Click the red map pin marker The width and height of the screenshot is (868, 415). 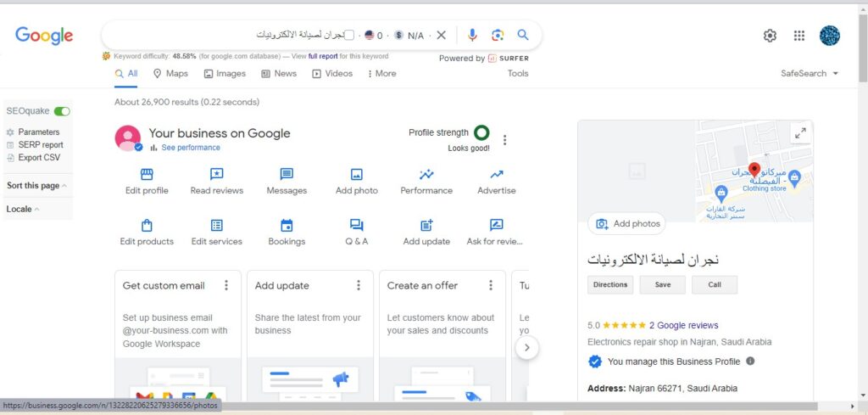[x=754, y=170]
